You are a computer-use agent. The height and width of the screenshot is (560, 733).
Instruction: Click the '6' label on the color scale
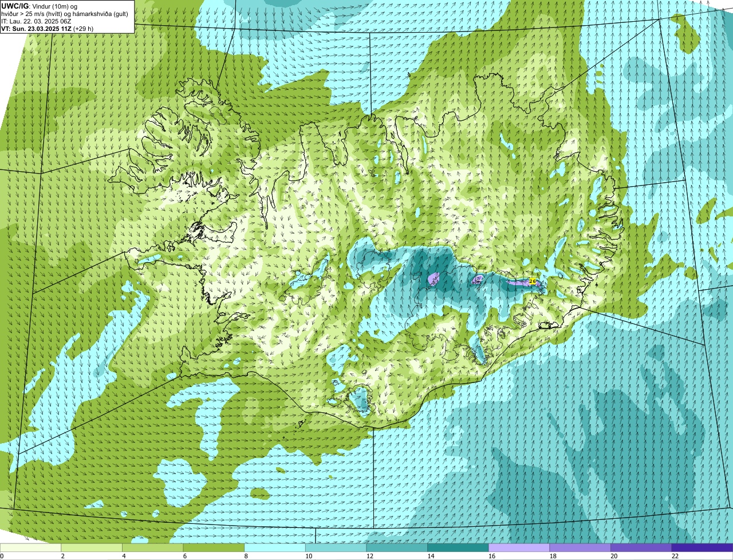click(184, 556)
